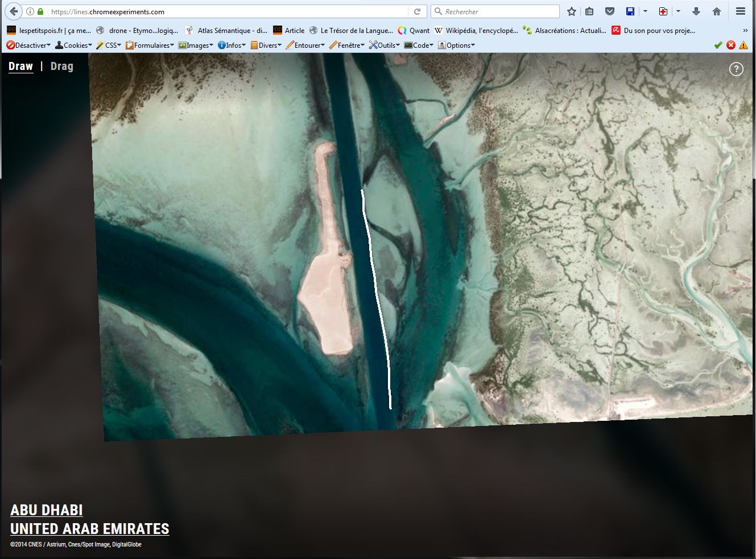Reload the page with the refresh icon
The image size is (756, 559).
pos(417,11)
